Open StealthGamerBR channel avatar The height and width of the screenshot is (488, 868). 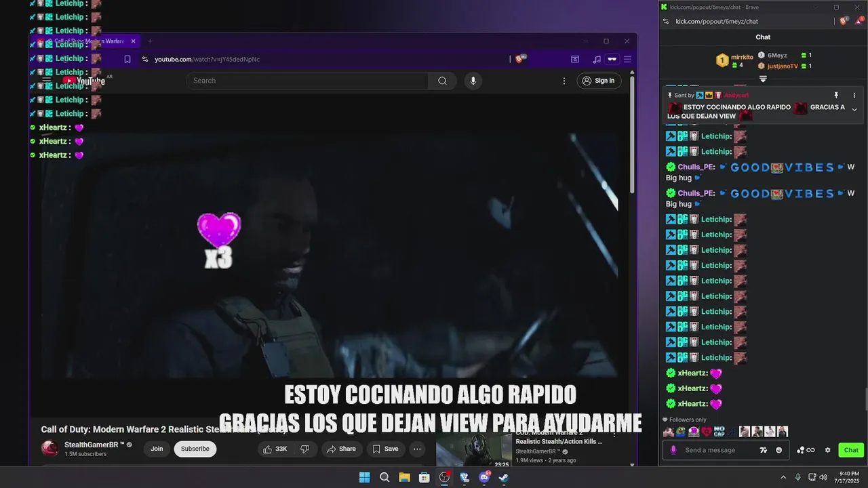[50, 449]
